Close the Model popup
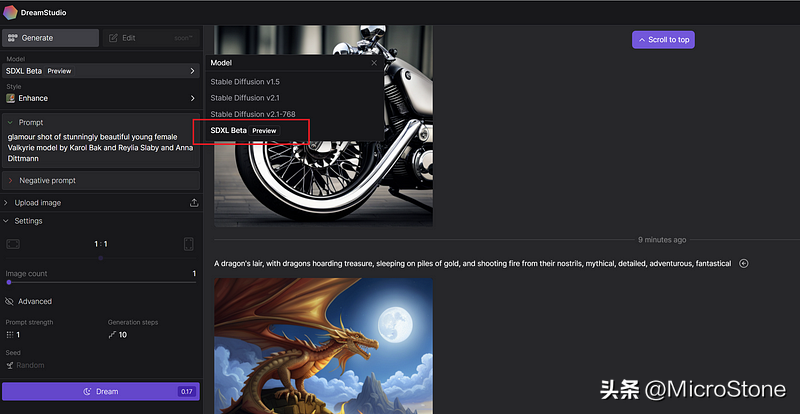The height and width of the screenshot is (414, 800). tap(374, 63)
